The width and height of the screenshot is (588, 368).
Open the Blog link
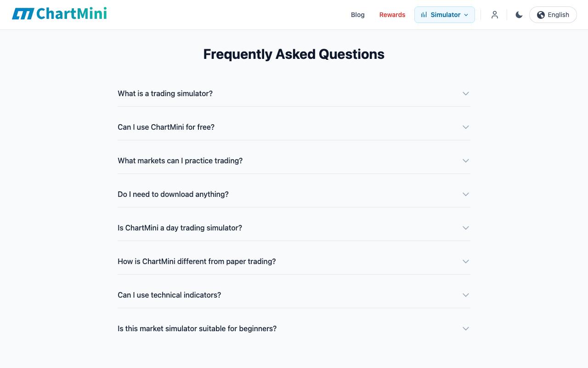click(x=357, y=15)
